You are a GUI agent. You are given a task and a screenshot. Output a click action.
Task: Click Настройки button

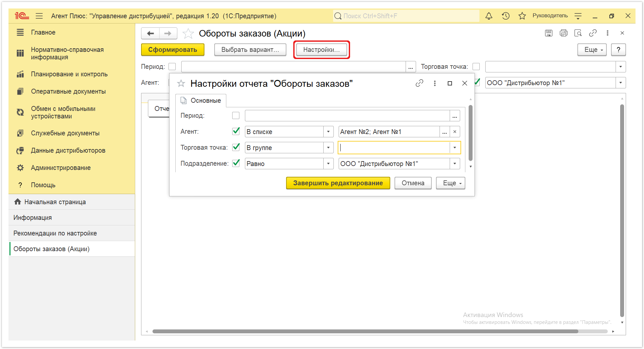point(322,50)
